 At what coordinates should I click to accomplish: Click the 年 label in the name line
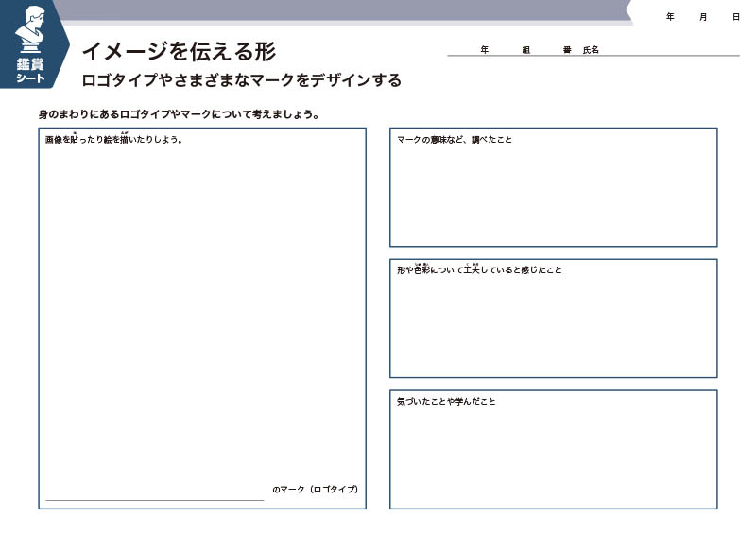pos(485,50)
